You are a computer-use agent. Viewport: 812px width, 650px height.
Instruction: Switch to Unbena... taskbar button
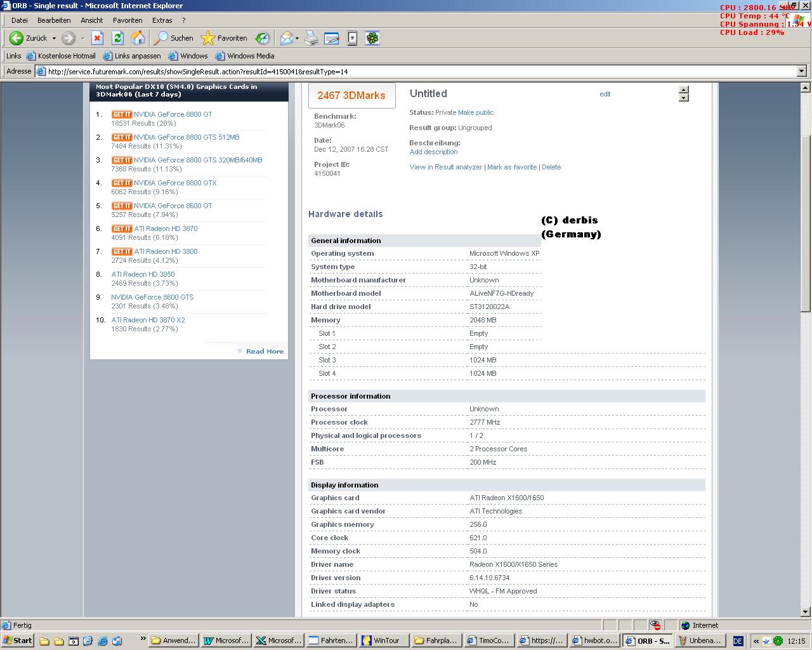point(700,640)
